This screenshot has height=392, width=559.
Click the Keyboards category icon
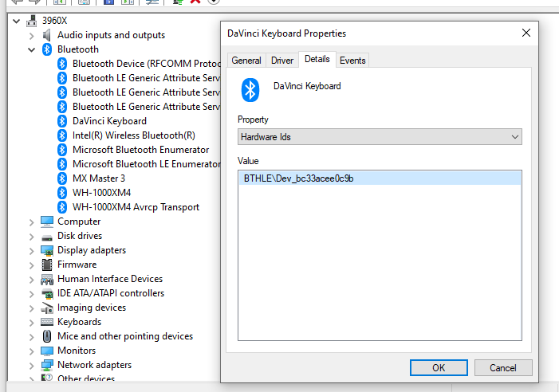coord(47,322)
